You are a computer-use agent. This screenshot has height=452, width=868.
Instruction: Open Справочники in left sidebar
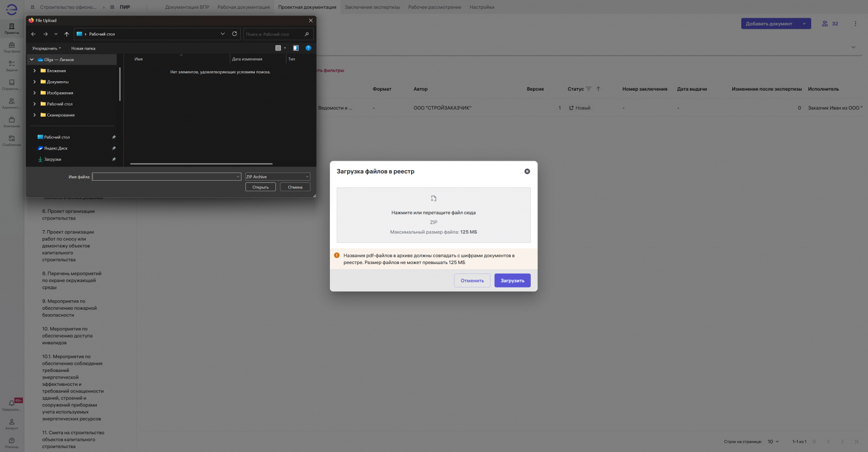coord(12,85)
